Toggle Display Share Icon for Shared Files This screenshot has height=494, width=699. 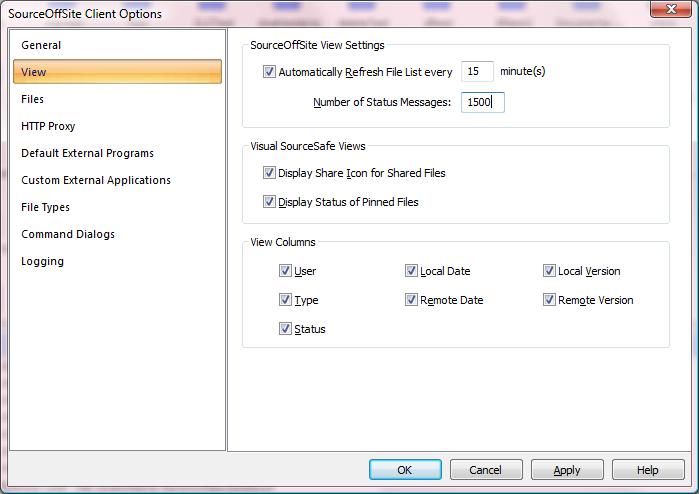269,173
